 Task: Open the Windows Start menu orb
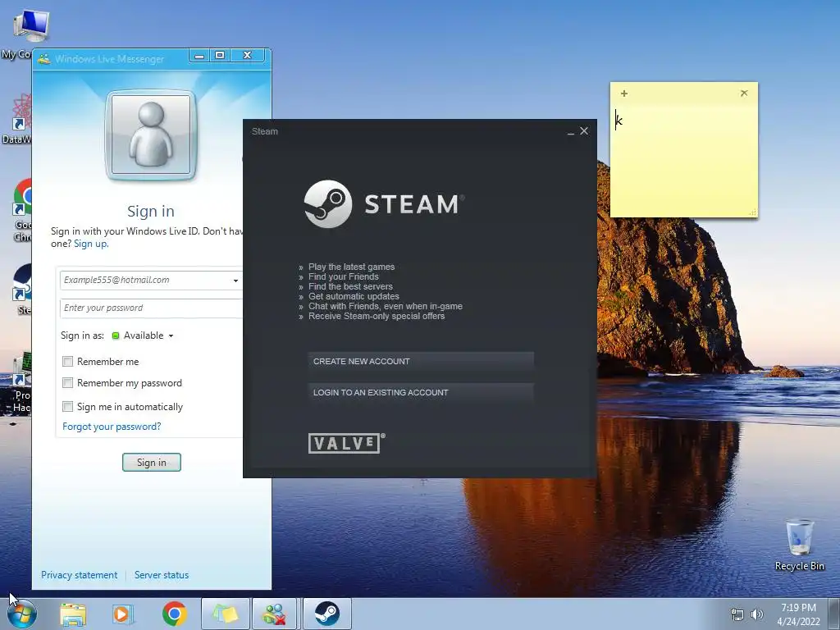[x=22, y=614]
